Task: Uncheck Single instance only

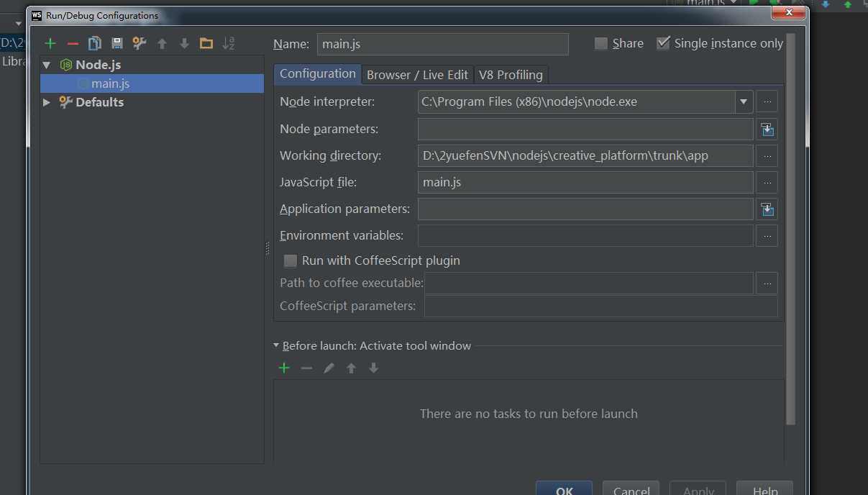Action: (663, 43)
